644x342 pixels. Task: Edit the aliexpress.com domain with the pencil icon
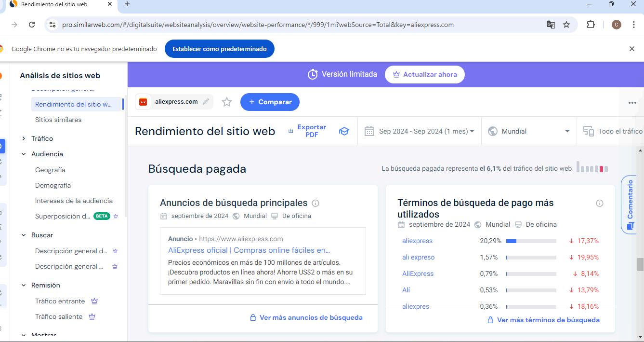point(206,102)
